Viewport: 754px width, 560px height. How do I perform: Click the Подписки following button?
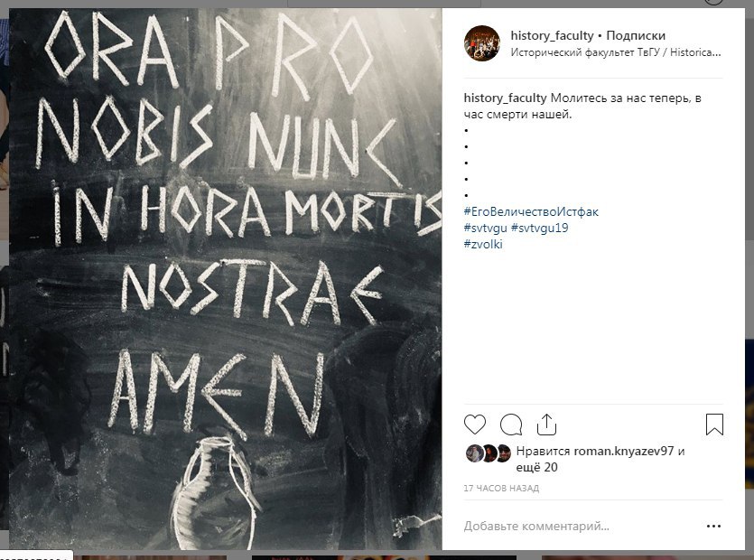tap(636, 35)
